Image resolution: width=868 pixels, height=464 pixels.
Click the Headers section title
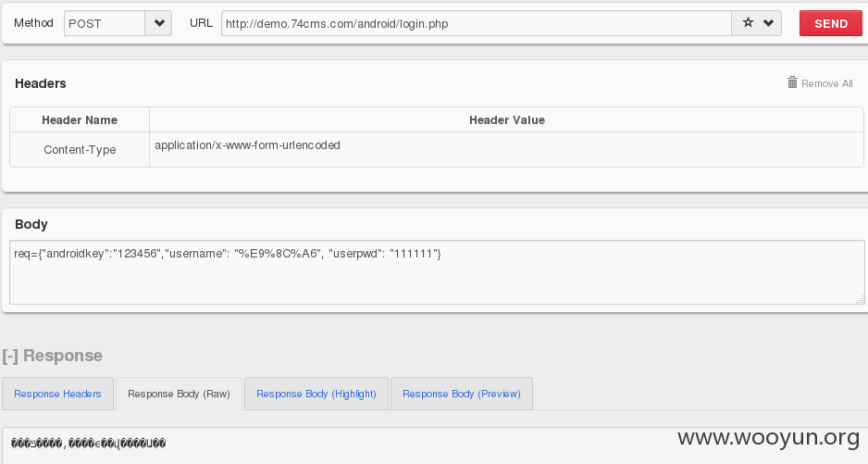click(41, 83)
